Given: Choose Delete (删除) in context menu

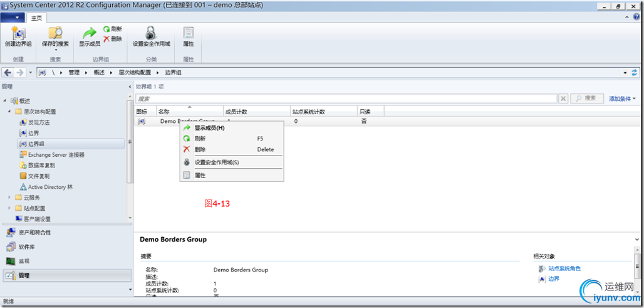Looking at the screenshot, I should coord(232,149).
